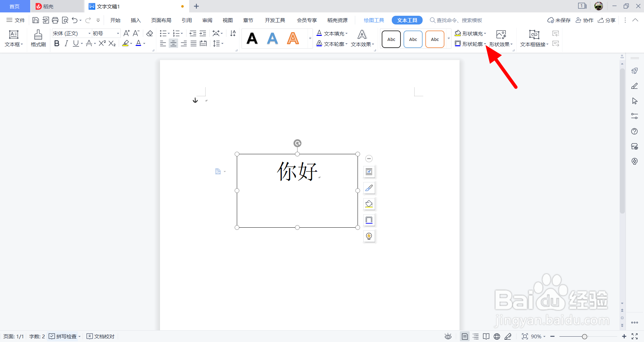
Task: Click the Share (分享) button
Action: [607, 20]
